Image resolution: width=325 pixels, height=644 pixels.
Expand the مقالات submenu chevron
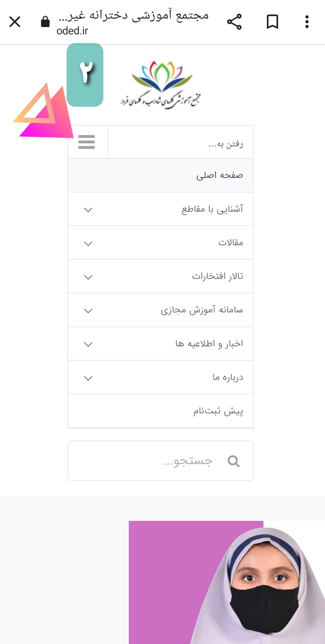(x=88, y=244)
